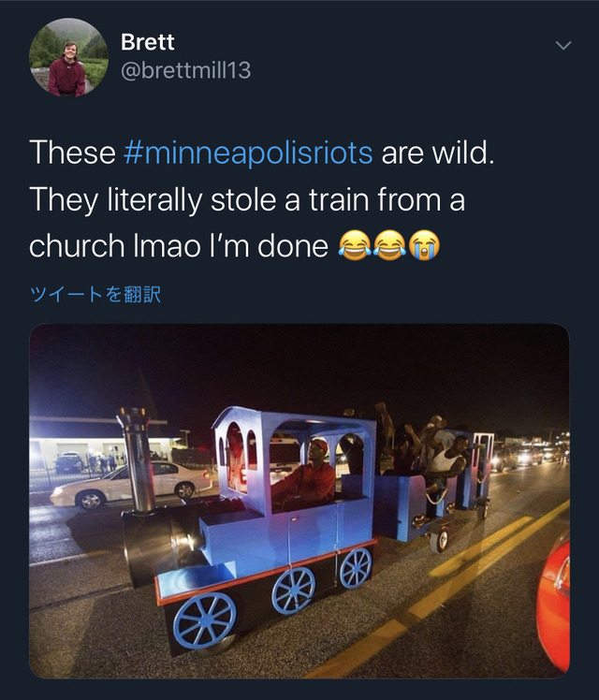Open the #minneapolisriots hashtag

click(x=247, y=153)
